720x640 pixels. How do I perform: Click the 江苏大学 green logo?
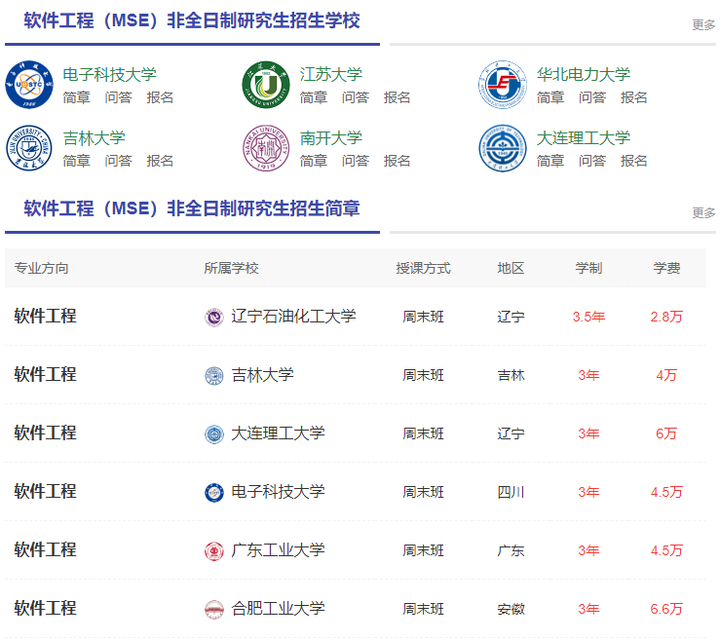266,84
